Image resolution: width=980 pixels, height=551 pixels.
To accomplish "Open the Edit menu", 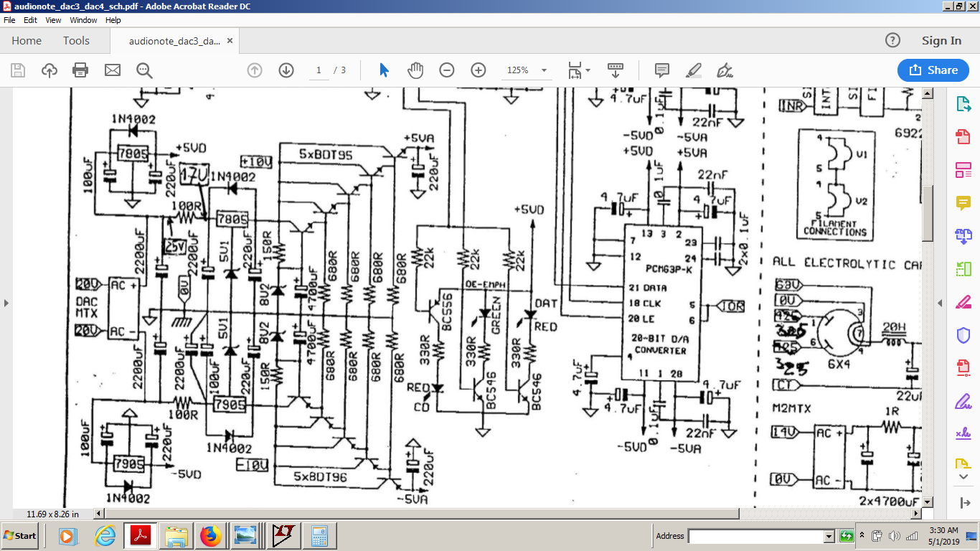I will tap(30, 20).
